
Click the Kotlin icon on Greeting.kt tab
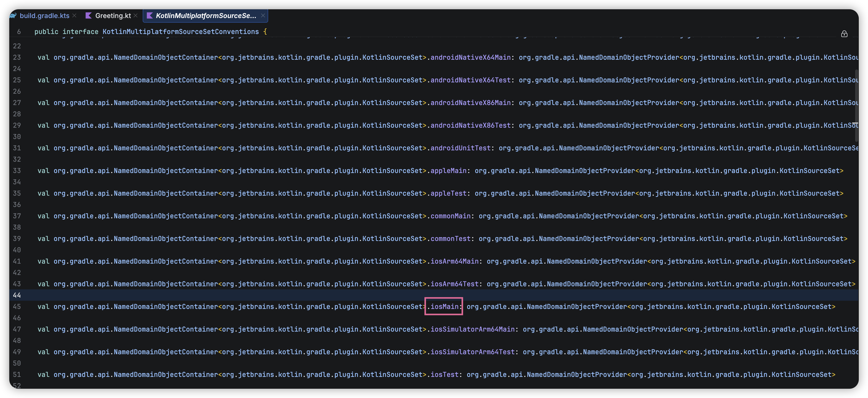(89, 15)
